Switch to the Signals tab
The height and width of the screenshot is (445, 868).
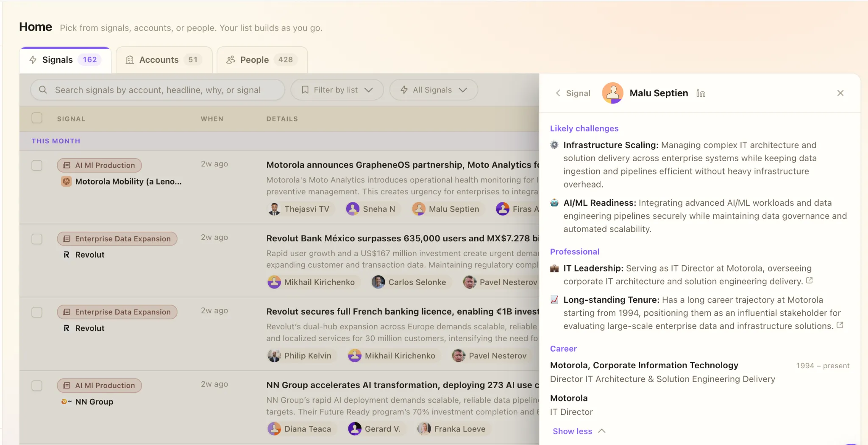pyautogui.click(x=65, y=60)
